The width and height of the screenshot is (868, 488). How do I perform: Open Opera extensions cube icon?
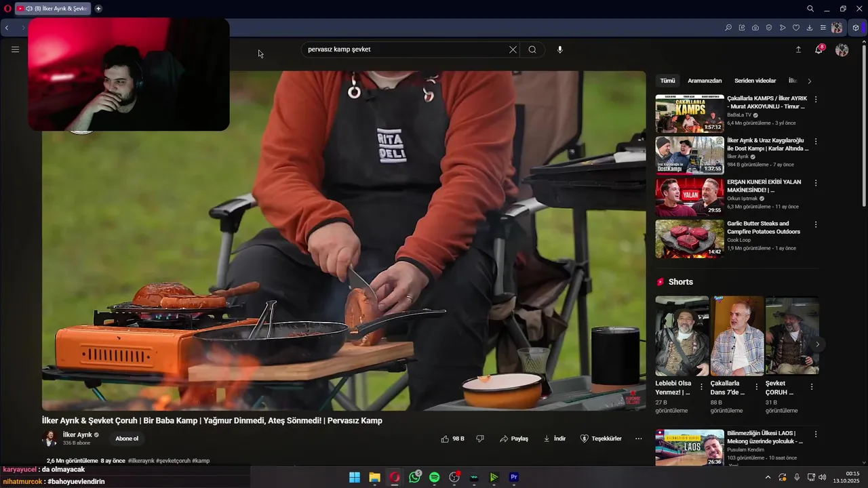click(856, 28)
